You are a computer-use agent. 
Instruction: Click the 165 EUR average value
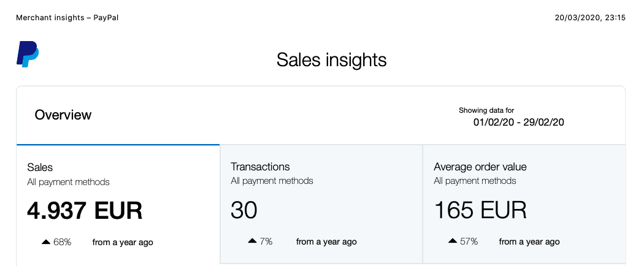480,211
